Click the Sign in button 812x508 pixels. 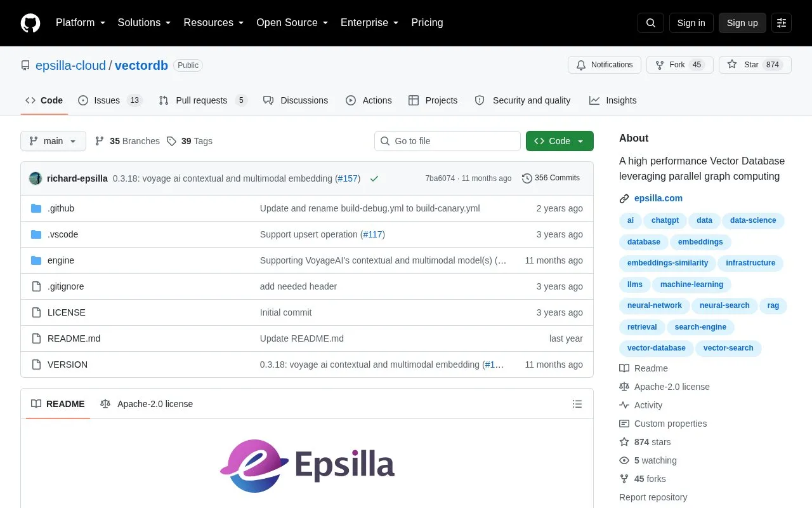pyautogui.click(x=691, y=23)
